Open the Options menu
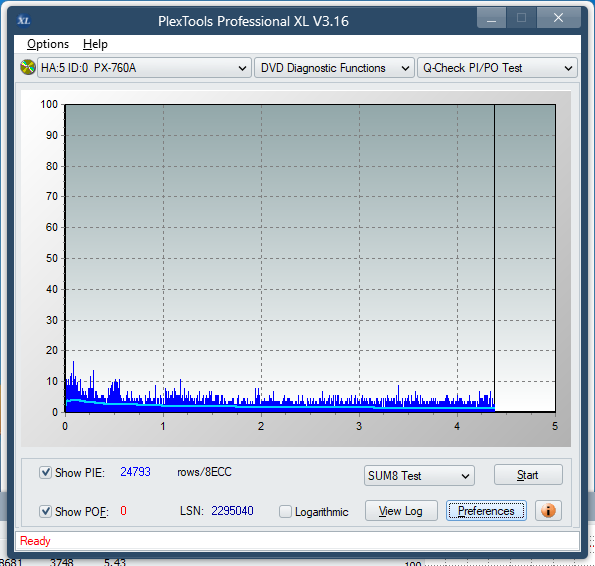The width and height of the screenshot is (595, 566). click(48, 44)
